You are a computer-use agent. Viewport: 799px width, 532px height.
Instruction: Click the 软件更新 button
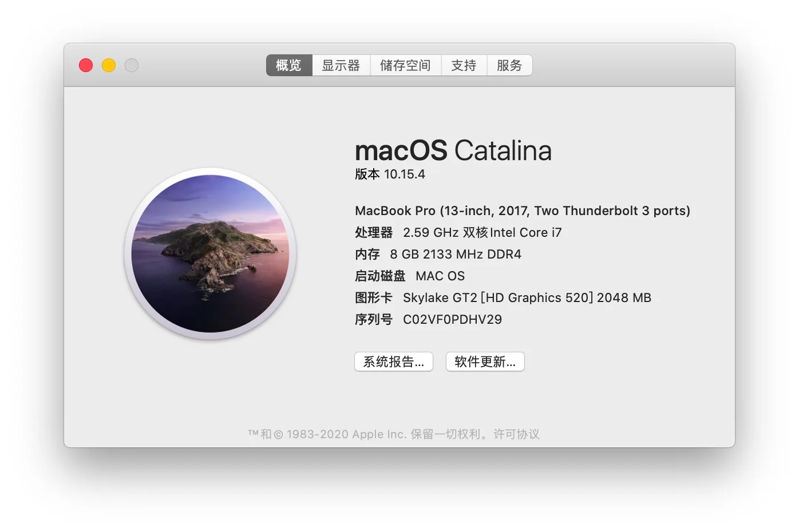(x=485, y=362)
